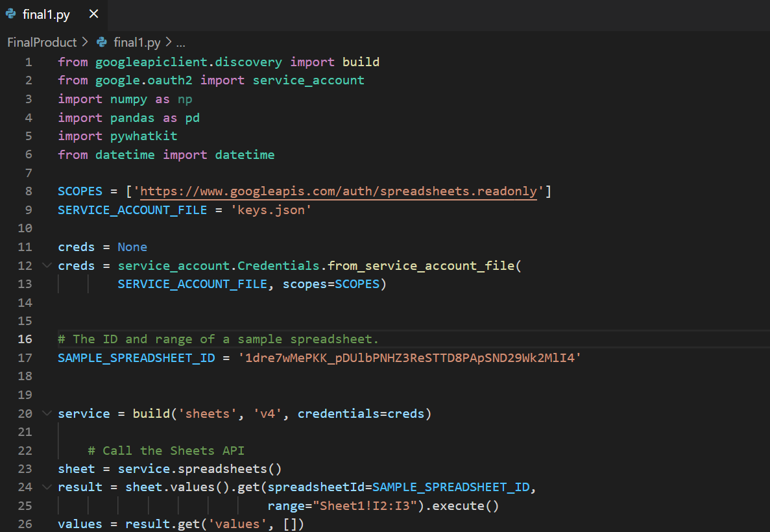The image size is (770, 532).
Task: Click 'build' call on line 20
Action: (x=151, y=414)
